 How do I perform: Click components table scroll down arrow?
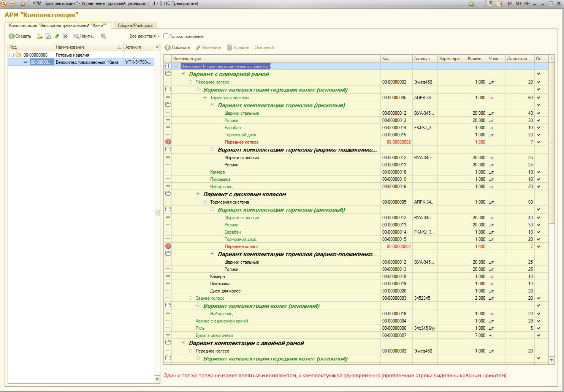[551, 360]
